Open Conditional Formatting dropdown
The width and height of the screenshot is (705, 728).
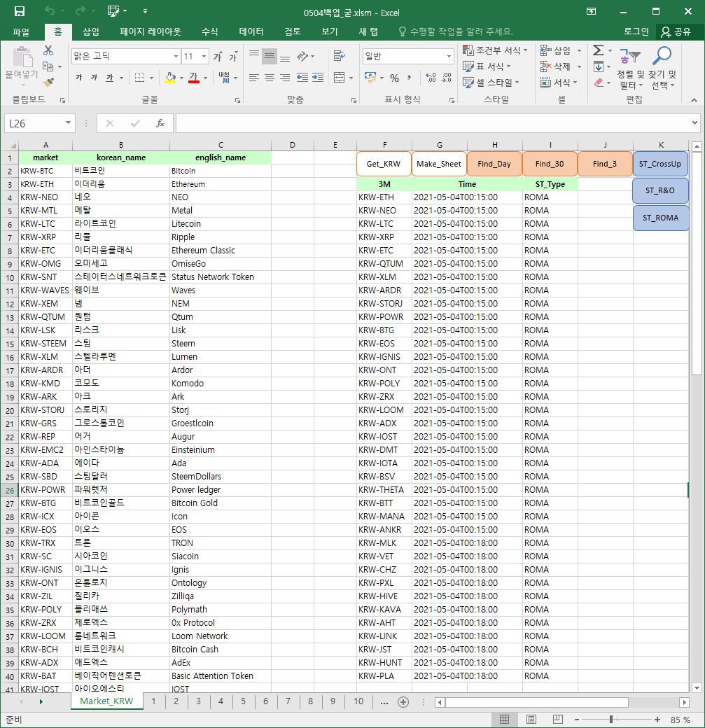495,50
